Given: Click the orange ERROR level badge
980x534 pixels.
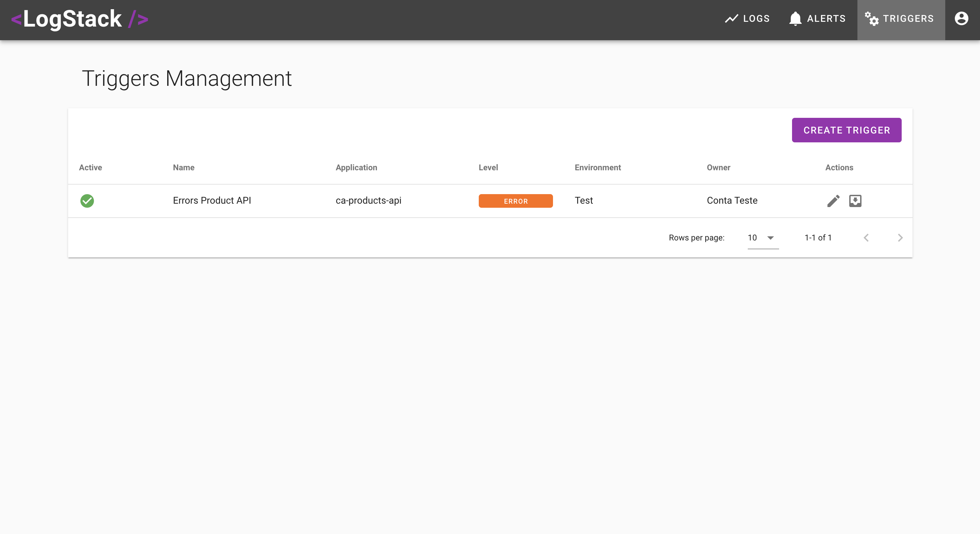Looking at the screenshot, I should click(516, 201).
